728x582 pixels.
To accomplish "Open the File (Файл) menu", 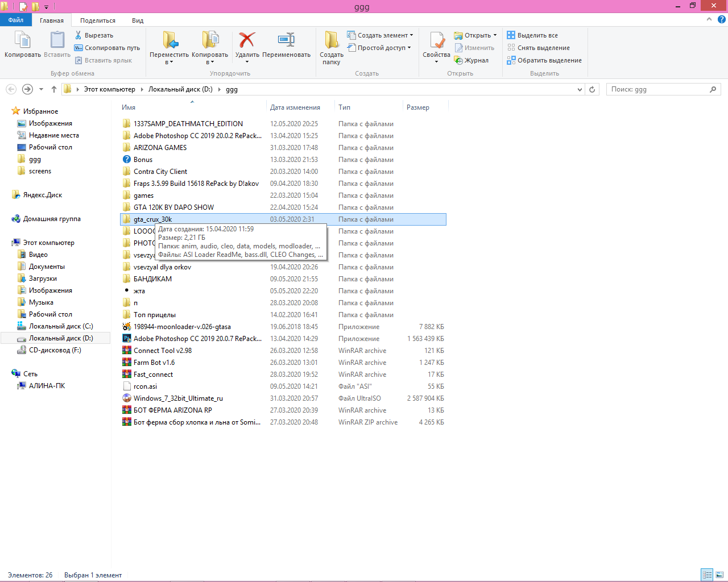I will tap(16, 20).
